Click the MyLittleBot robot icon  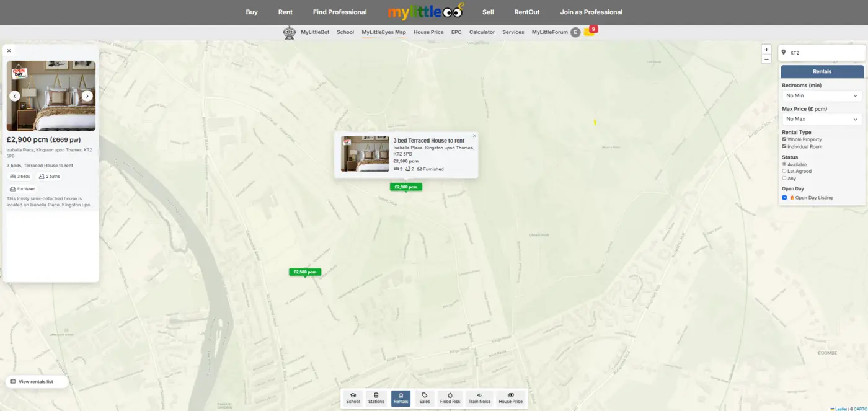(289, 32)
